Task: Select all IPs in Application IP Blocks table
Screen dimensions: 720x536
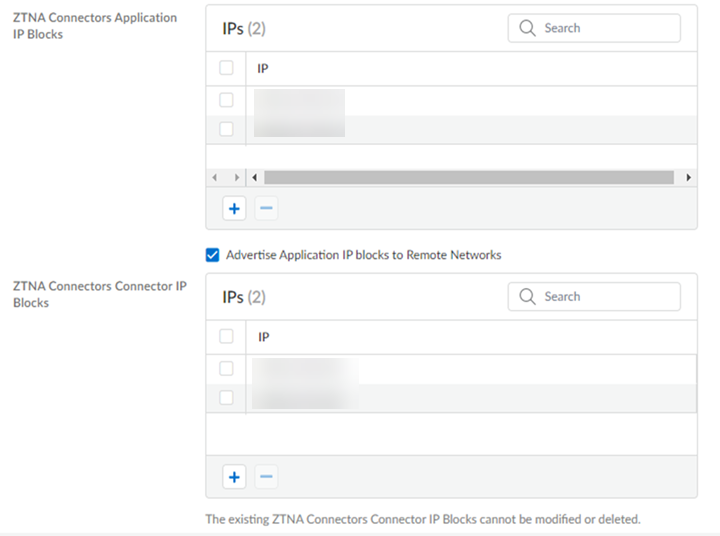Action: pos(226,68)
